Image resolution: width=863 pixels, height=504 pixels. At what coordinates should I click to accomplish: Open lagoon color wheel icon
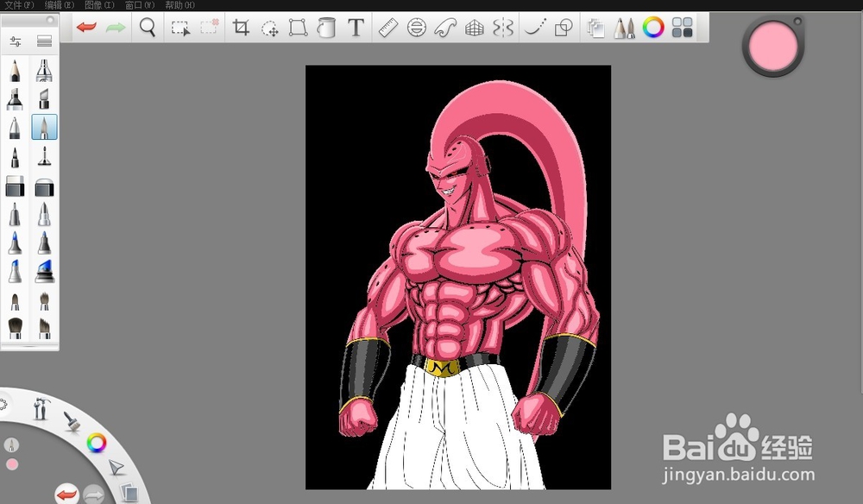[97, 443]
